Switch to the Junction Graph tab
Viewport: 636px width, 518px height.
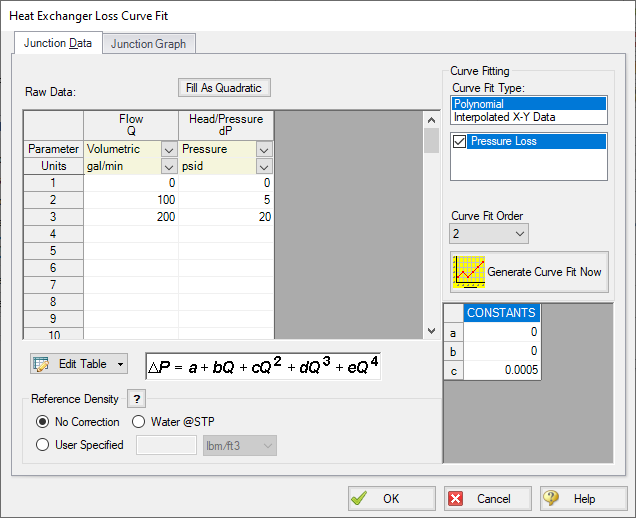pyautogui.click(x=148, y=44)
